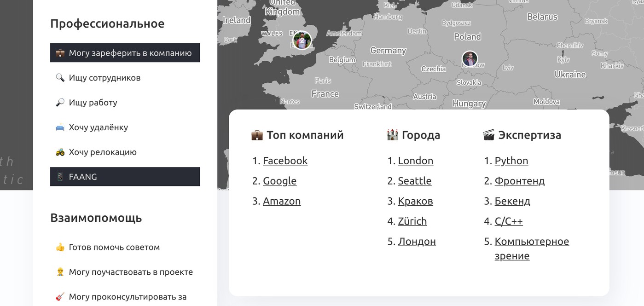Open the Facebook company link

[x=285, y=161]
